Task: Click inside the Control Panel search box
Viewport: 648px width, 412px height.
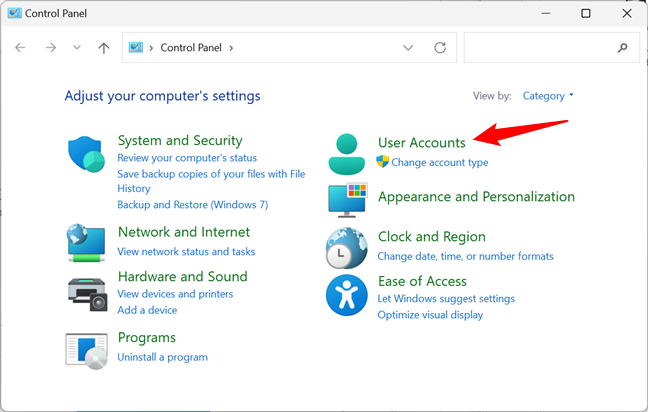Action: pyautogui.click(x=540, y=47)
